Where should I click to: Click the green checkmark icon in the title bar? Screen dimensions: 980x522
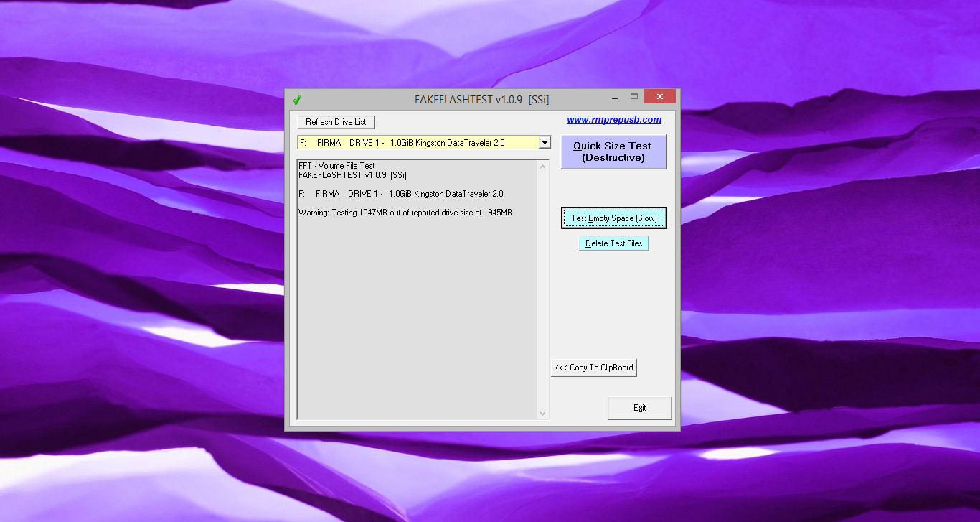pos(296,100)
